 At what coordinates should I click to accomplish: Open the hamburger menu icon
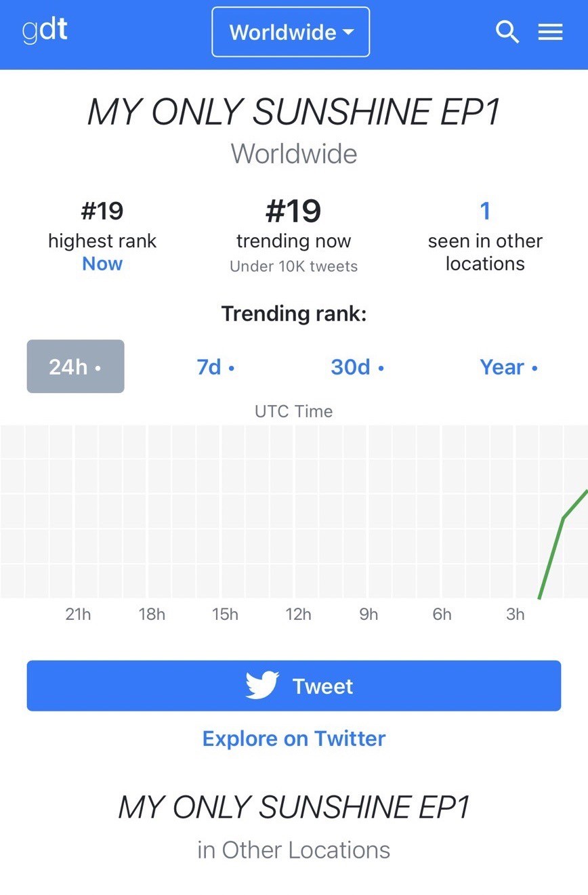tap(550, 32)
